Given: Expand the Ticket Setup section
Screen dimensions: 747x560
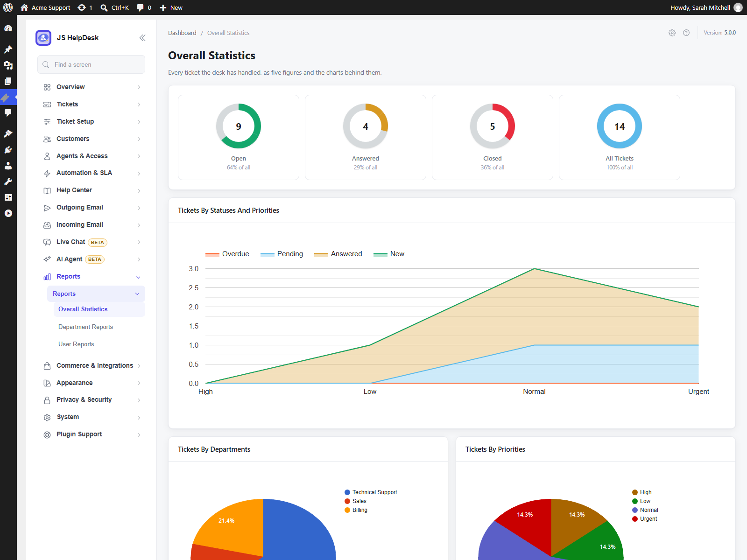Looking at the screenshot, I should [92, 122].
